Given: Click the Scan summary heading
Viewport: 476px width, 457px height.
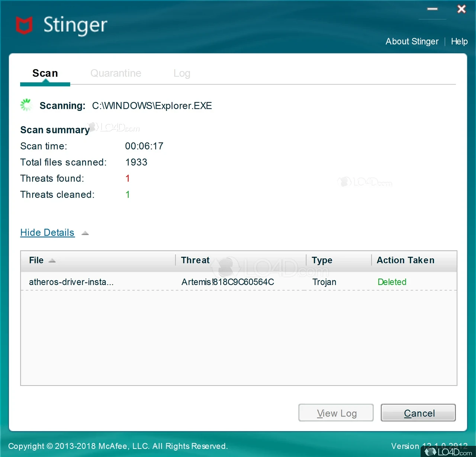Looking at the screenshot, I should (55, 130).
